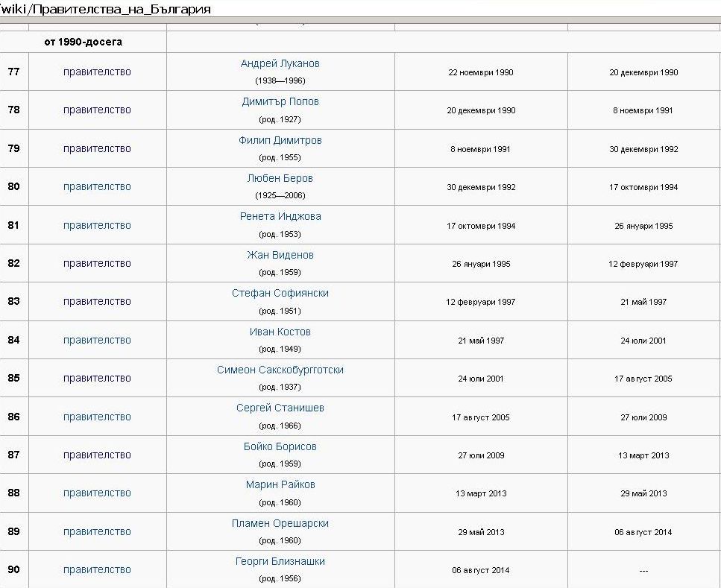Select row 86's start date '17 август 2005'

481,418
